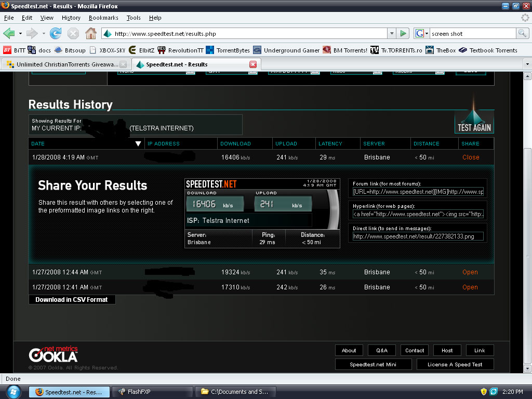Sort results by DATE column arrow
The image size is (532, 399).
tap(138, 144)
